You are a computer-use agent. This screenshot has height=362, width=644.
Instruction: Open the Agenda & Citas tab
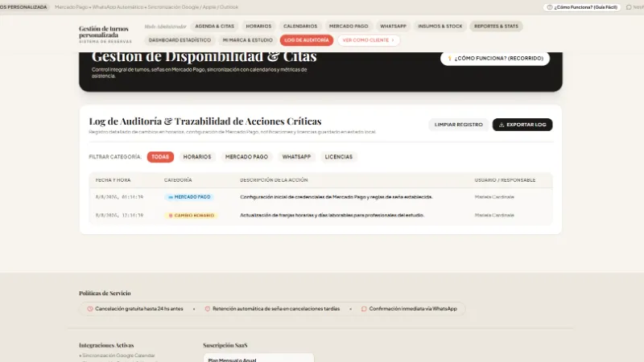214,27
